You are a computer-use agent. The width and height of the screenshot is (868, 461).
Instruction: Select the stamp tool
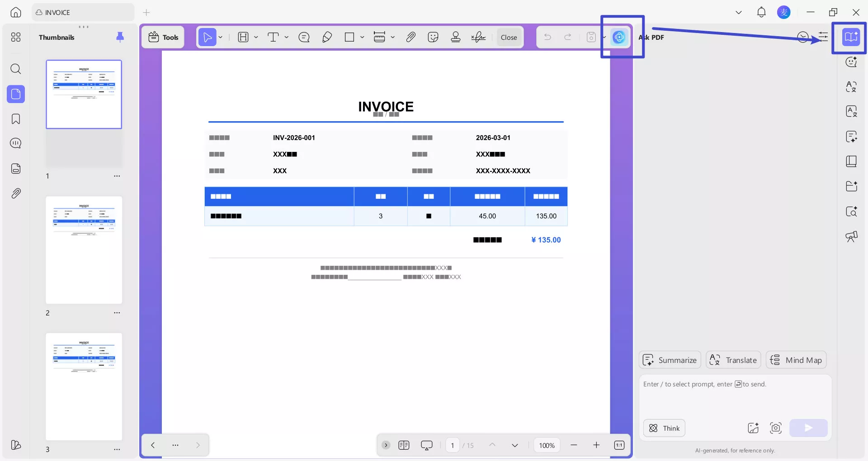pyautogui.click(x=456, y=37)
